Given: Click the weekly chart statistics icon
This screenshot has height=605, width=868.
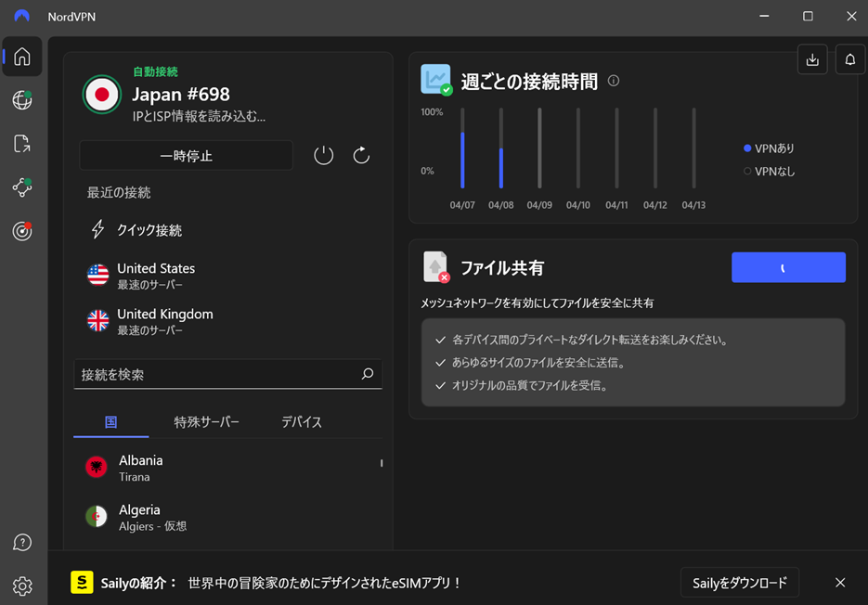Looking at the screenshot, I should 436,80.
